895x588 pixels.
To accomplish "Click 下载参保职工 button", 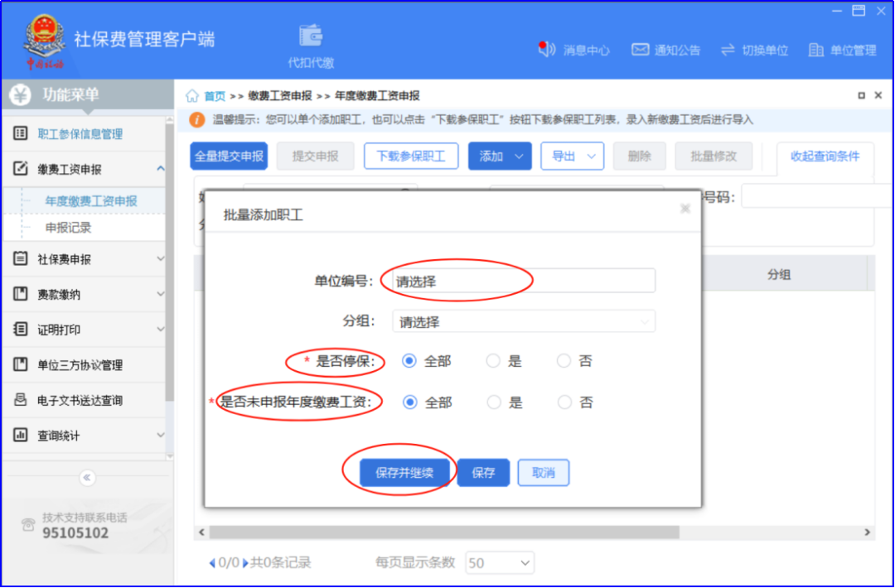I will pos(411,157).
